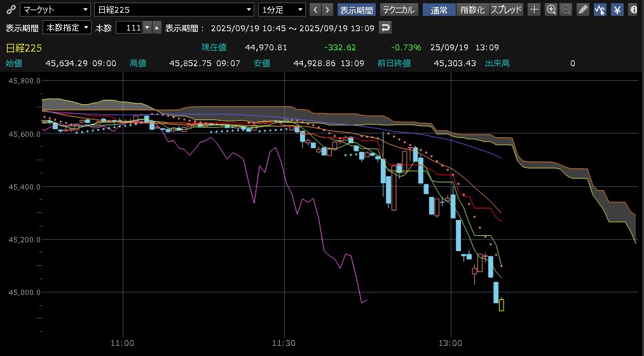
Task: Click the date range text 2025/09/19 10:45
Action: 249,29
